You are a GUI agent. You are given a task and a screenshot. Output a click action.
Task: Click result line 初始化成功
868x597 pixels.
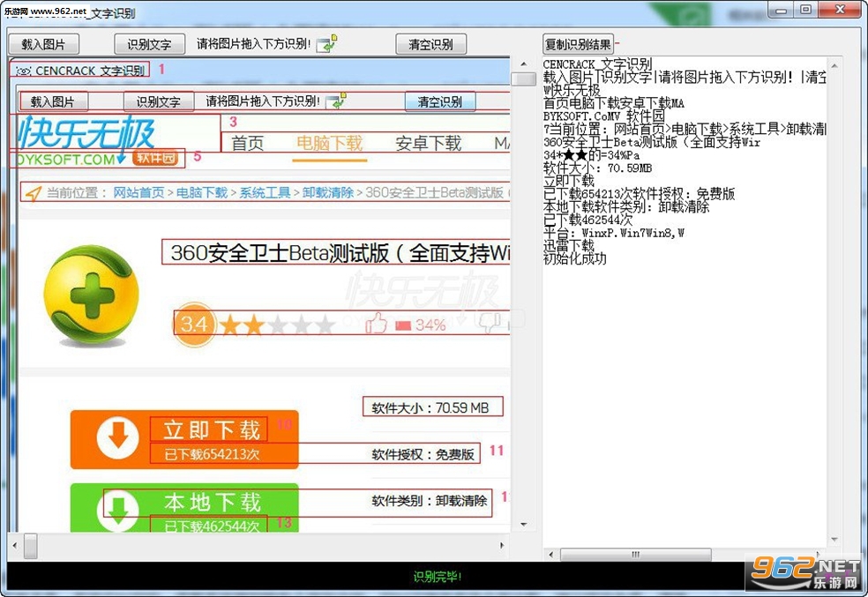pos(574,258)
